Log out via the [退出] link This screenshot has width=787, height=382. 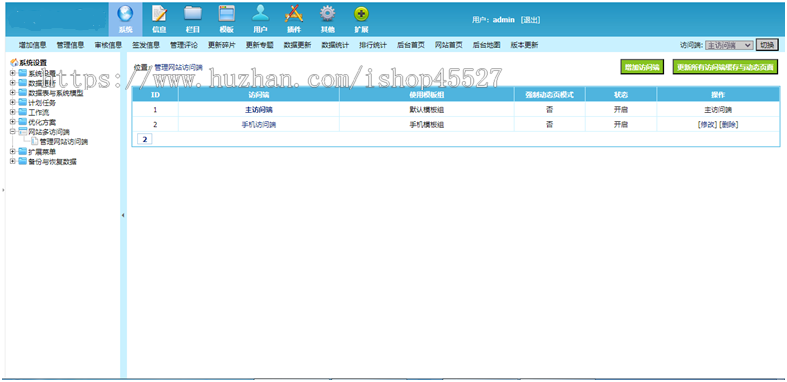coord(530,20)
